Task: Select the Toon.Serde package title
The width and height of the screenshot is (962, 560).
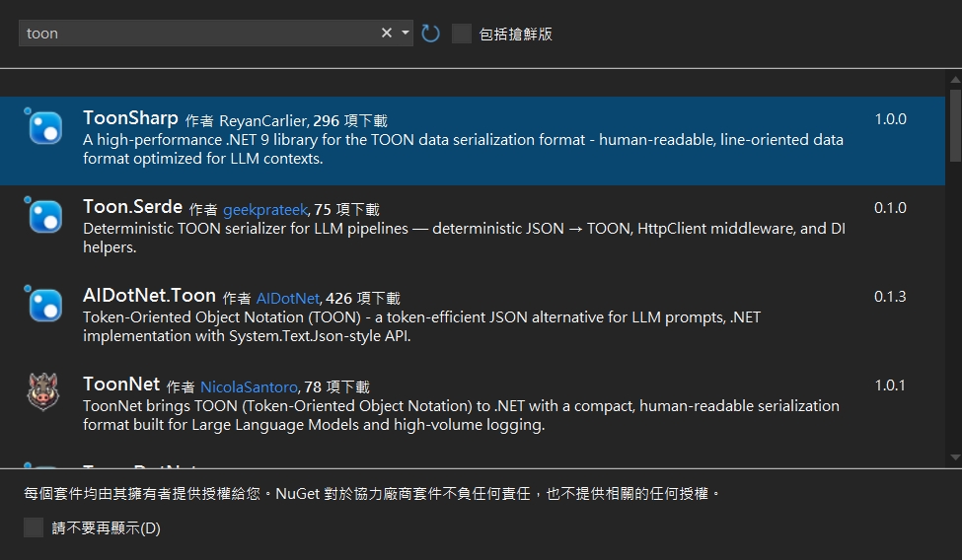Action: 132,207
